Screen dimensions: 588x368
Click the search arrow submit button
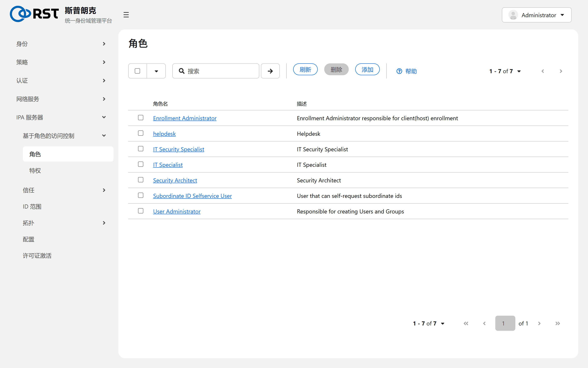tap(270, 71)
